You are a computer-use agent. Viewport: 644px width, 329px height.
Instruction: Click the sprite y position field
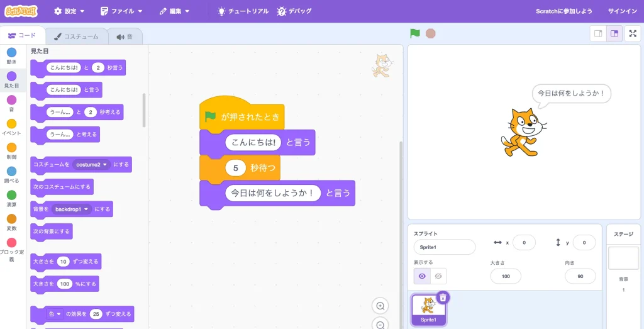pyautogui.click(x=584, y=242)
